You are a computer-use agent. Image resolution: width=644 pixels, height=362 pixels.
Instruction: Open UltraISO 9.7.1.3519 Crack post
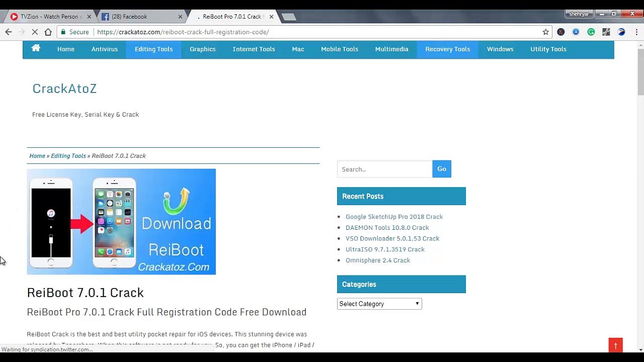[x=385, y=249]
